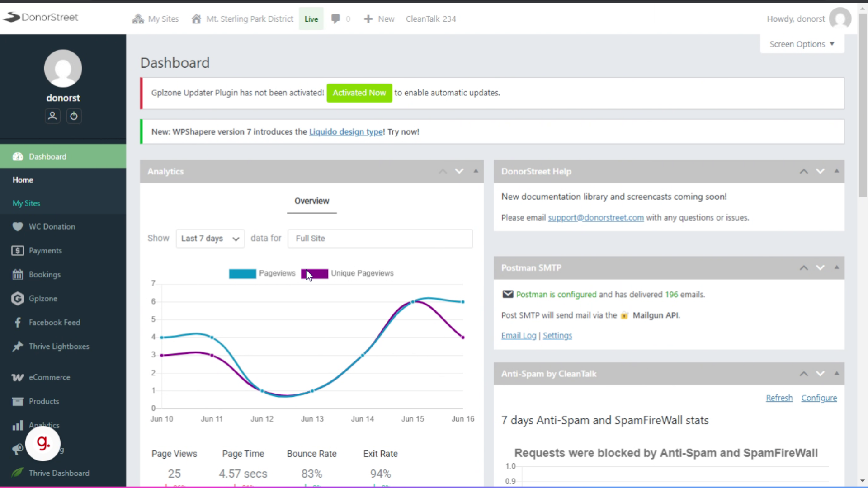This screenshot has height=488, width=868.
Task: Open Howdy, donorst account menu
Action: 796,19
